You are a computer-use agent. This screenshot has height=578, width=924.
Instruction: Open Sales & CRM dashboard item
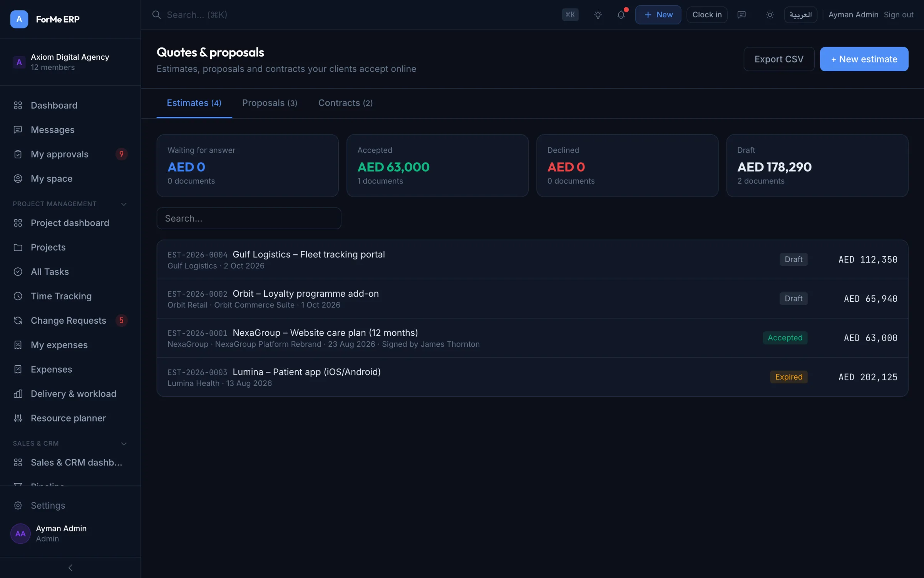(70, 462)
